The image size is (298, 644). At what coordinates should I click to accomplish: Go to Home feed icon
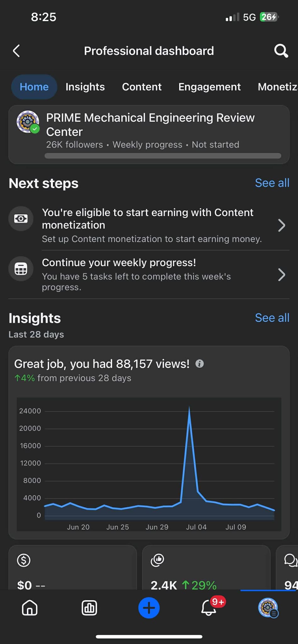30,608
